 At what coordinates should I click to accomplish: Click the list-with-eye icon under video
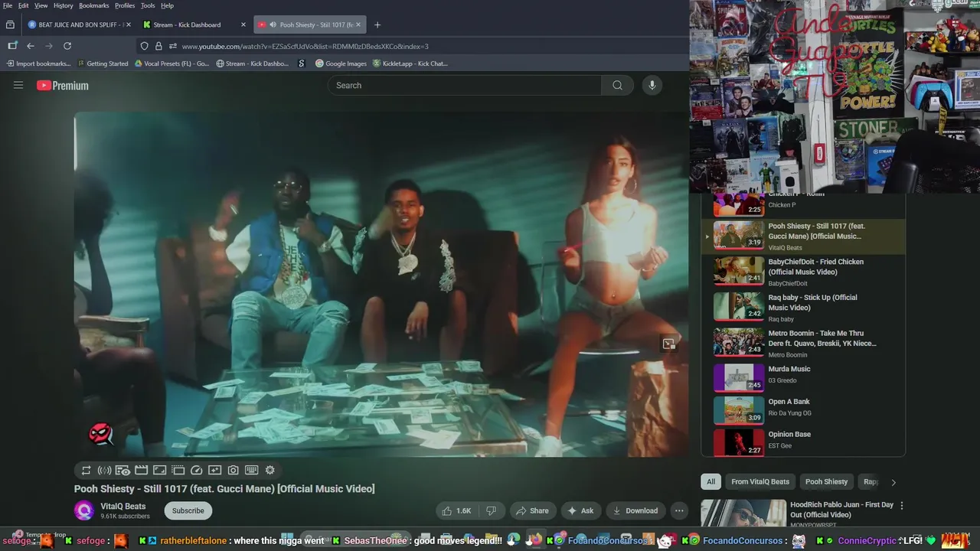[122, 470]
